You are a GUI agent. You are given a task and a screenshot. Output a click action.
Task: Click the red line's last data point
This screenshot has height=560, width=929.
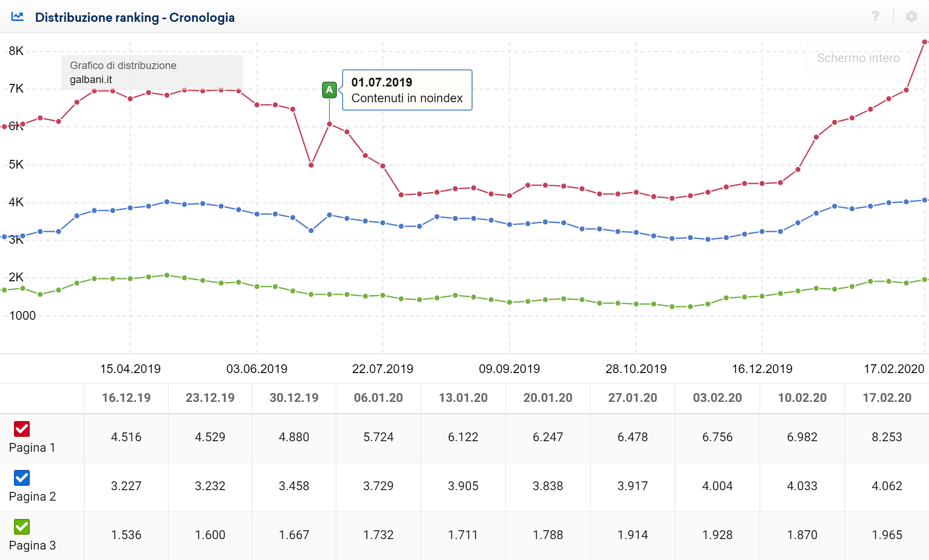[x=925, y=42]
